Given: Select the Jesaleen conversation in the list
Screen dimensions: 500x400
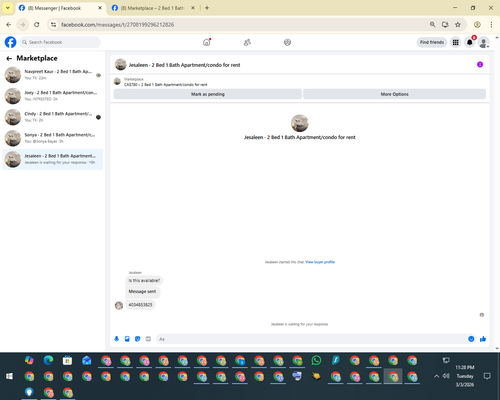Looking at the screenshot, I should pos(53,159).
